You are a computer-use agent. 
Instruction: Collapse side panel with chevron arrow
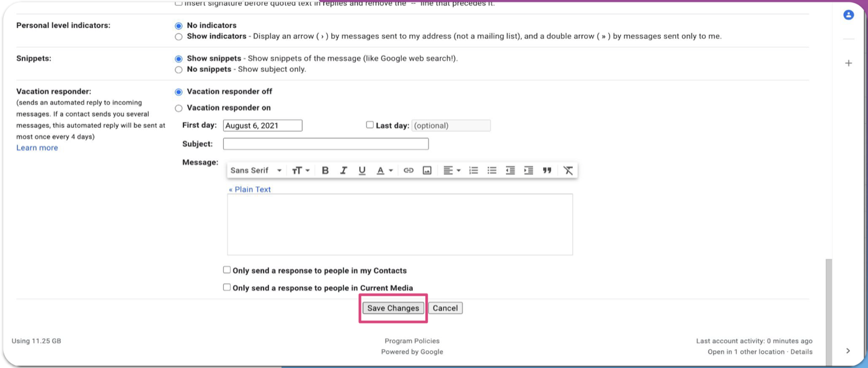pos(848,351)
